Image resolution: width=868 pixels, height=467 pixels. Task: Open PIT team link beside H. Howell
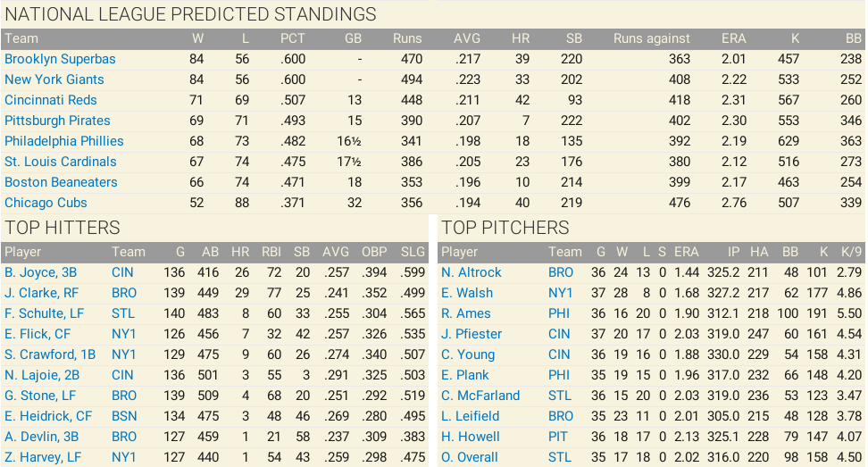click(x=558, y=437)
